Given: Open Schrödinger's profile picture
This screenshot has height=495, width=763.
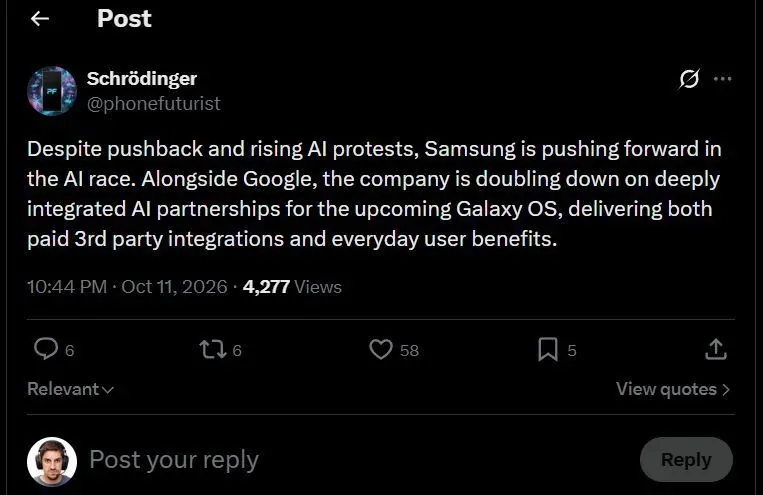Looking at the screenshot, I should tap(52, 91).
